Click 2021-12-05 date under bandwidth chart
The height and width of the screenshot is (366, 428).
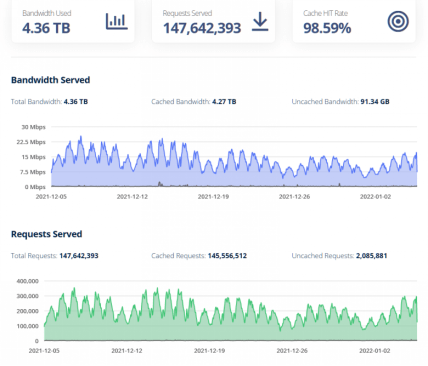51,197
